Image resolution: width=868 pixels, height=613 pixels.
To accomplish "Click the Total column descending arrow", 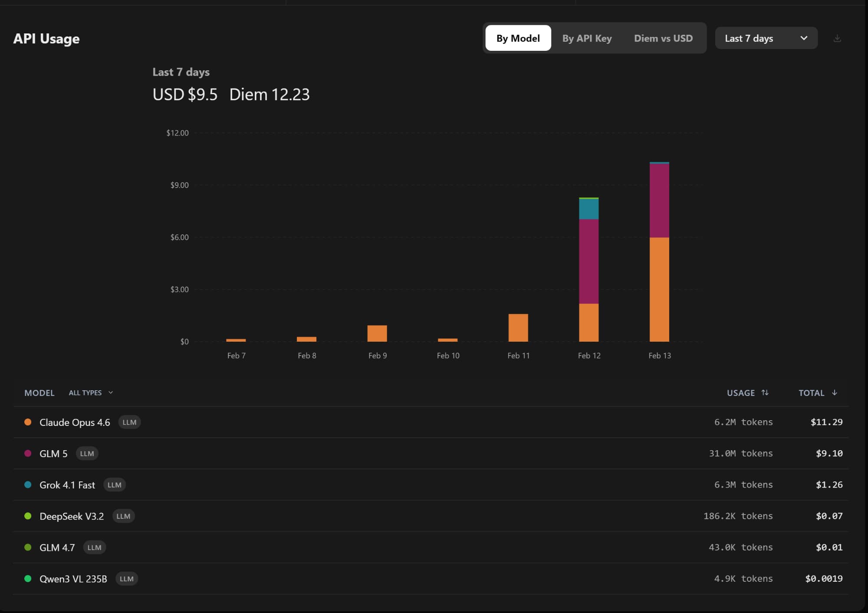I will [834, 392].
